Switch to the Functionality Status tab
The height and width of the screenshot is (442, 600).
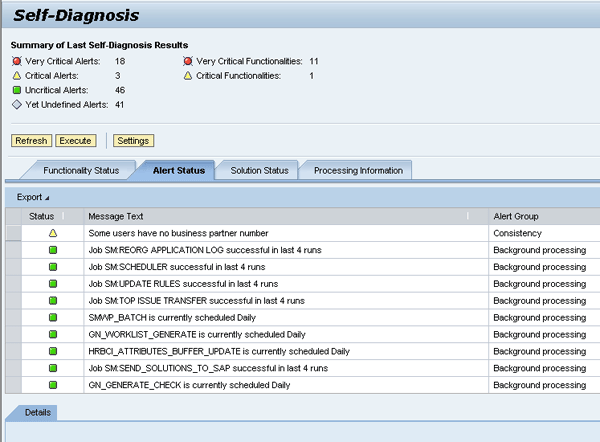(81, 170)
